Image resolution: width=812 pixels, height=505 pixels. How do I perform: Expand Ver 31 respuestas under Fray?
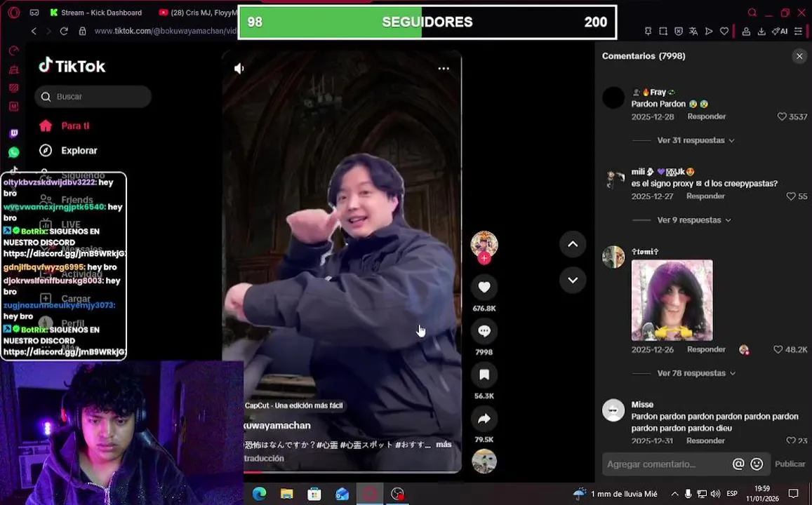(x=695, y=140)
